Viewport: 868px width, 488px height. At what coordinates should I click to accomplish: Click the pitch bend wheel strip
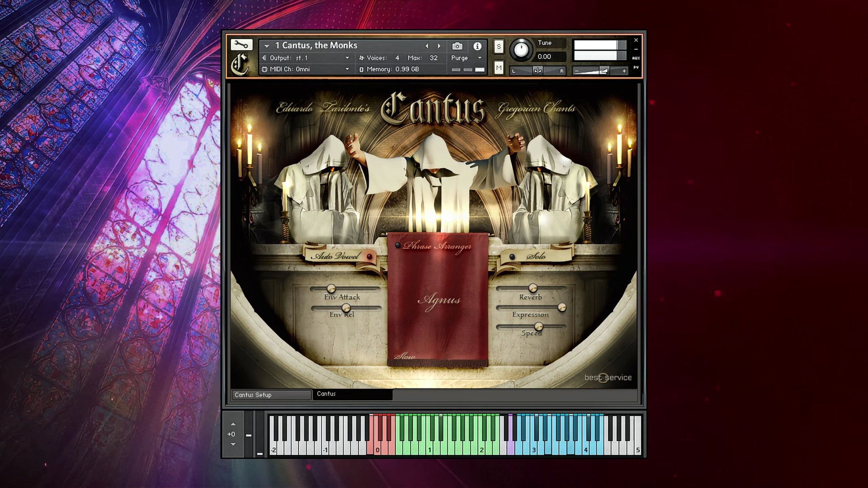tap(249, 434)
